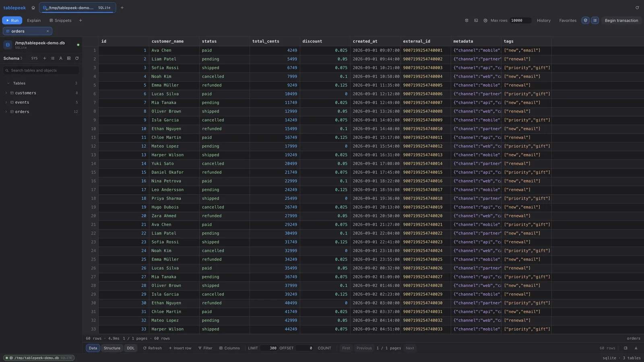This screenshot has width=644, height=362.
Task: Expand the events table node
Action: [x=6, y=102]
